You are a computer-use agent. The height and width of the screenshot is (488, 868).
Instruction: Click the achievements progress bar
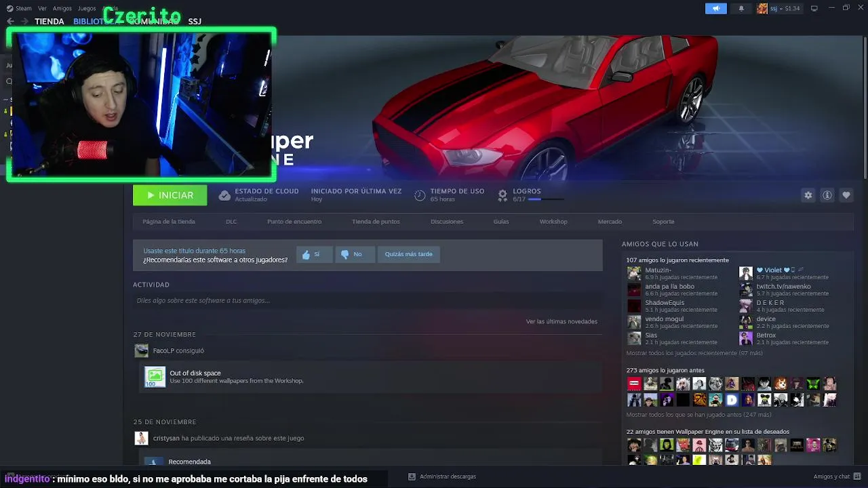[x=545, y=199]
